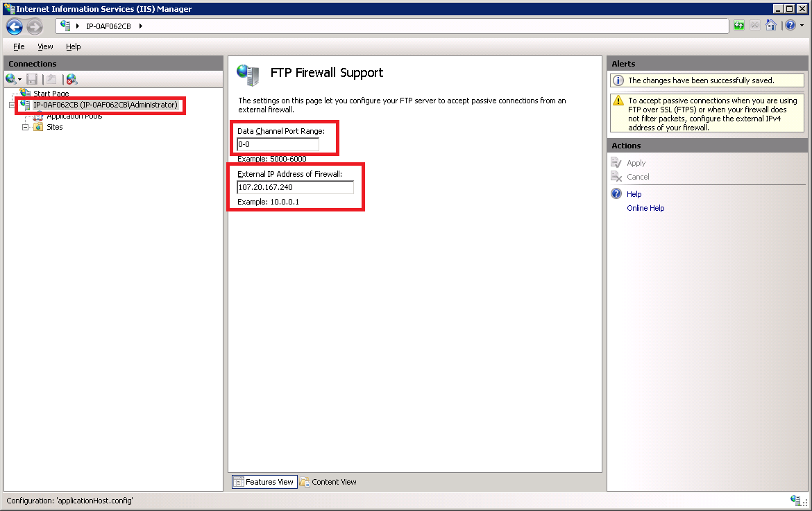Click Sites folder globe icon

[x=38, y=128]
